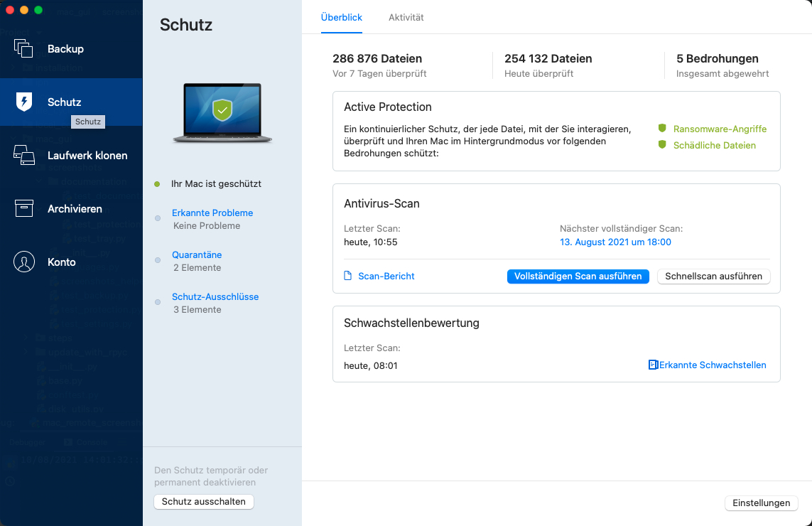Click the Insgesamt abgewehrt caption

[722, 74]
